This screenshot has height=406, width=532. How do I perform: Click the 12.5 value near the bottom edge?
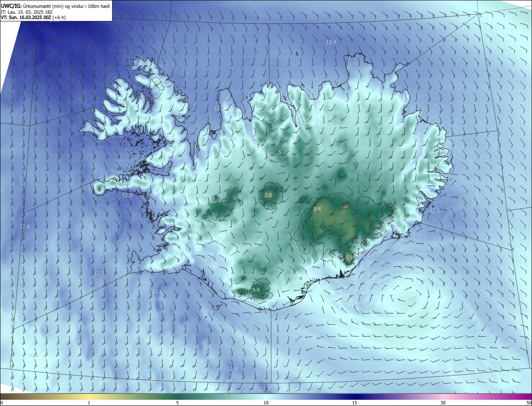pos(265,389)
